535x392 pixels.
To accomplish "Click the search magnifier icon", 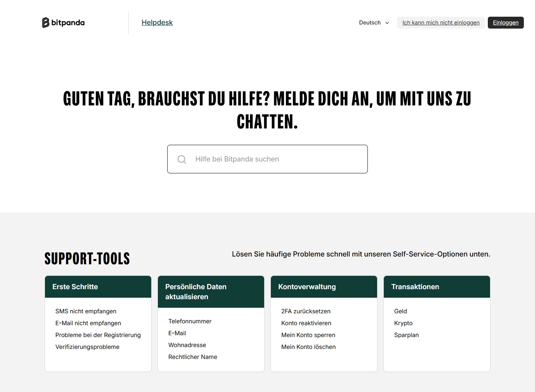I will 182,159.
